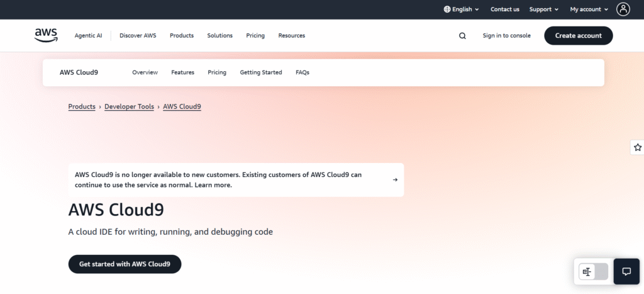644x294 pixels.
Task: Expand the Support dropdown menu
Action: (x=543, y=9)
